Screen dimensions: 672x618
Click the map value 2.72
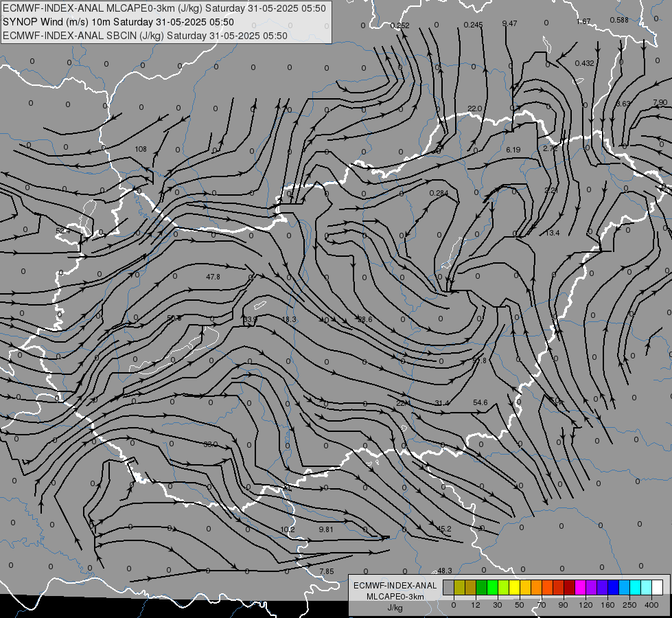tap(551, 148)
